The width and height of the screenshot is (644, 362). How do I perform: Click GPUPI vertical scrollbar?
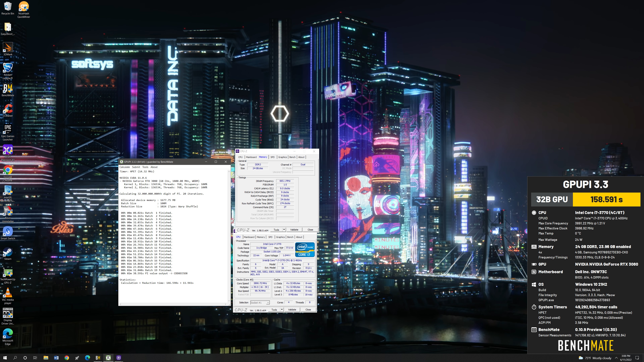click(x=229, y=236)
